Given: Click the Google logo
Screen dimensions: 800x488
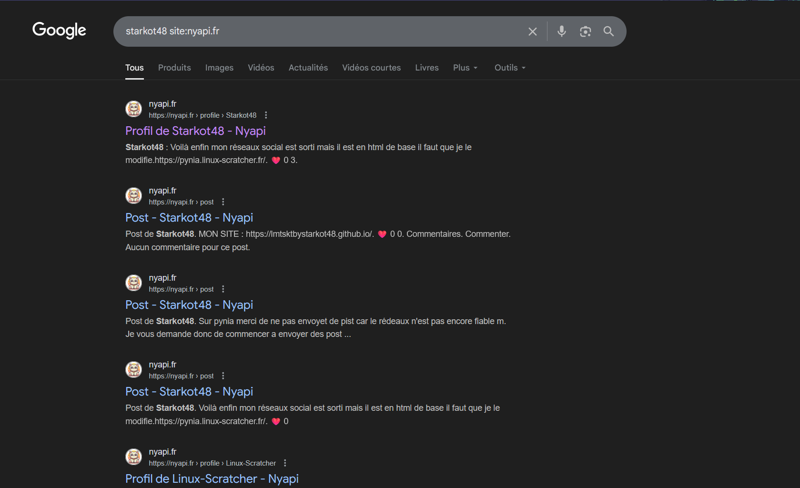Looking at the screenshot, I should coord(59,31).
